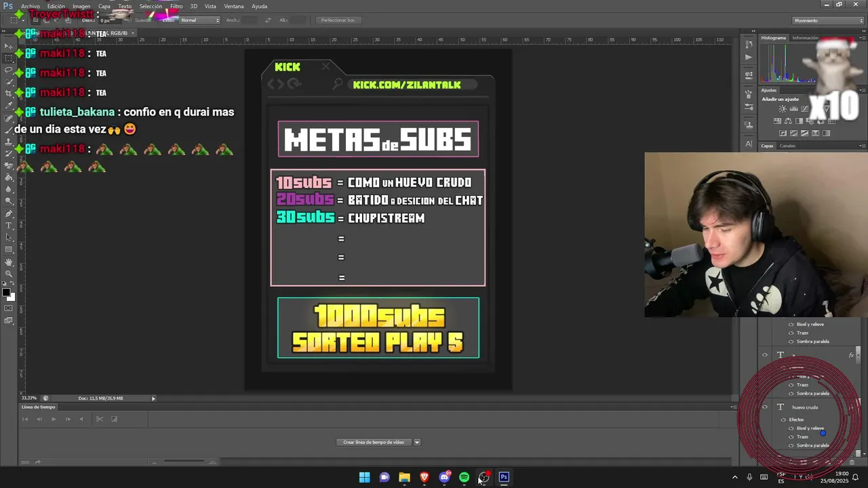Select the Rectangular Marquee tool
Screen dimensions: 868x488
coord(9,58)
